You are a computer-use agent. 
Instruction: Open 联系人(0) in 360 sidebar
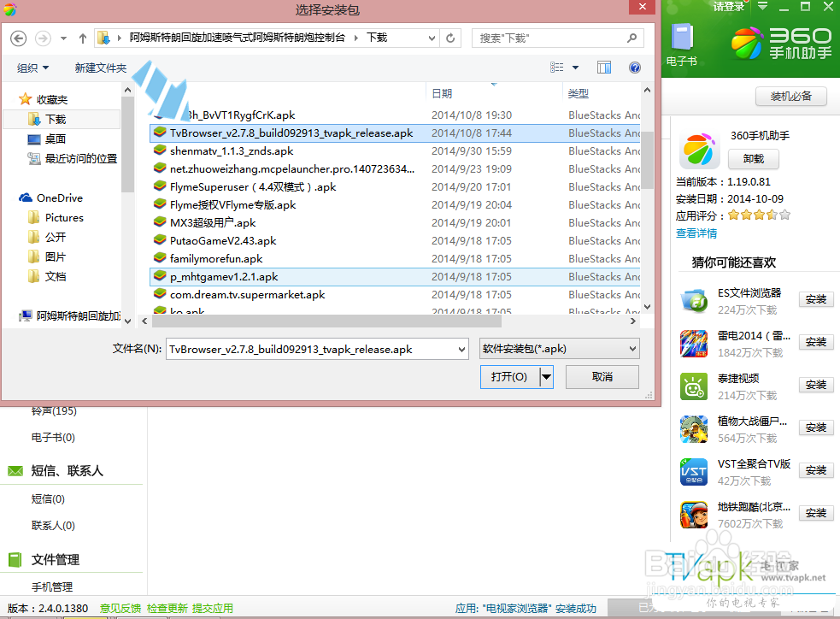pos(53,525)
